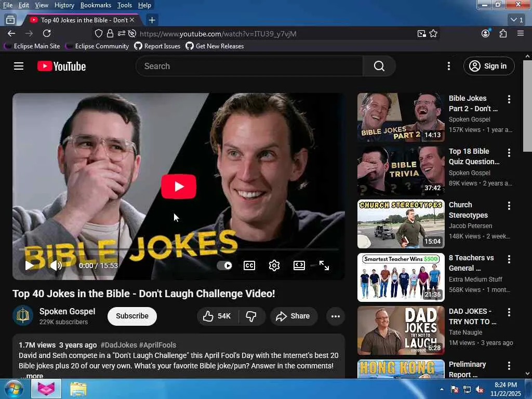Open the browser application hamburger menu
Viewport: 532px width, 399px height.
point(521,33)
